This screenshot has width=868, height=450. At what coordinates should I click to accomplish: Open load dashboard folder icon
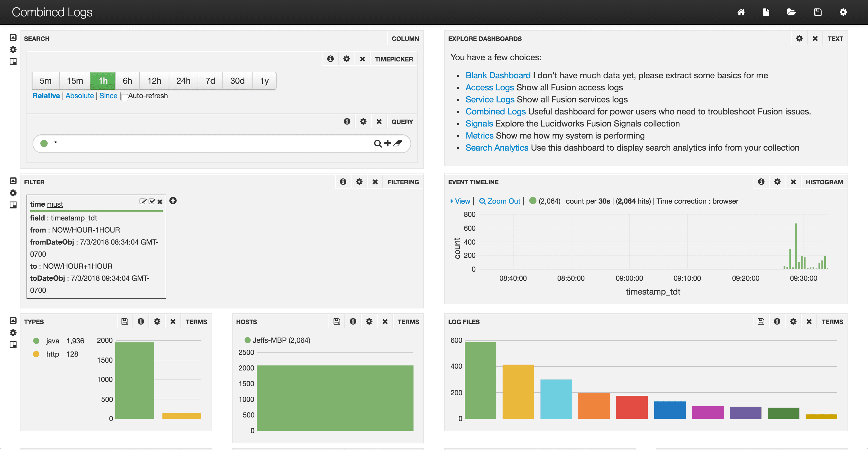coord(791,12)
